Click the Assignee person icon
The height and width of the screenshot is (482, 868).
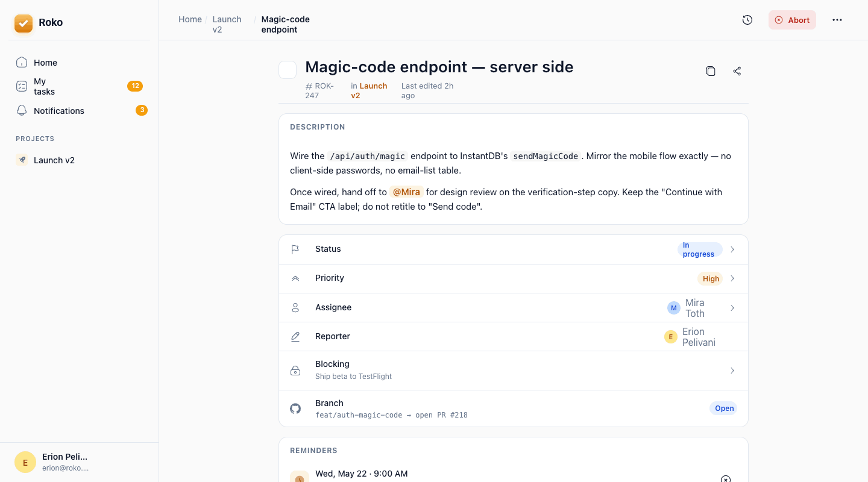295,308
